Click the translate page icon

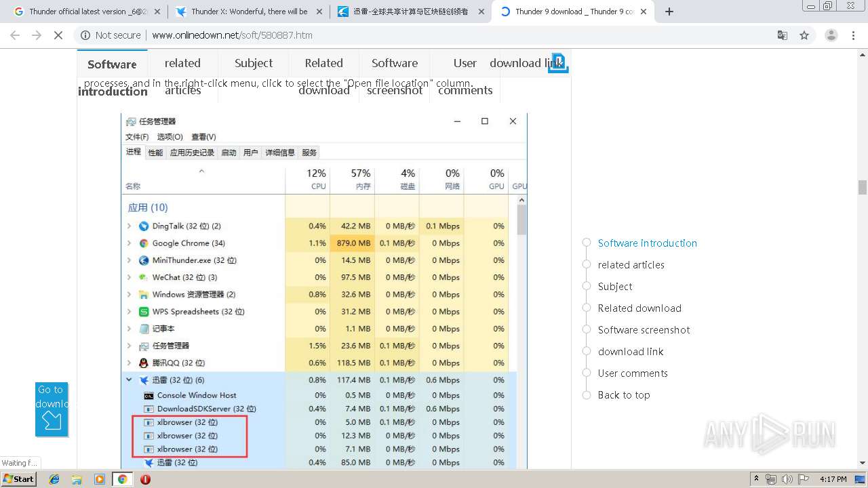pyautogui.click(x=783, y=35)
